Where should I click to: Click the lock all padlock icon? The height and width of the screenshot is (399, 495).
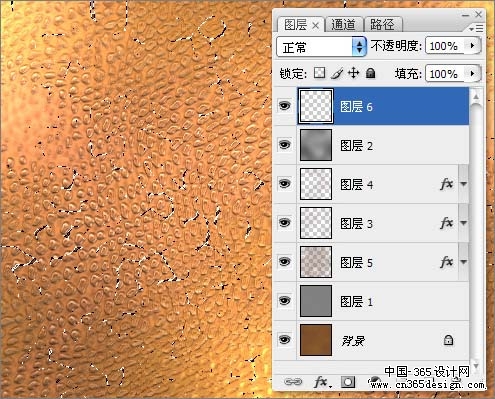tap(370, 73)
